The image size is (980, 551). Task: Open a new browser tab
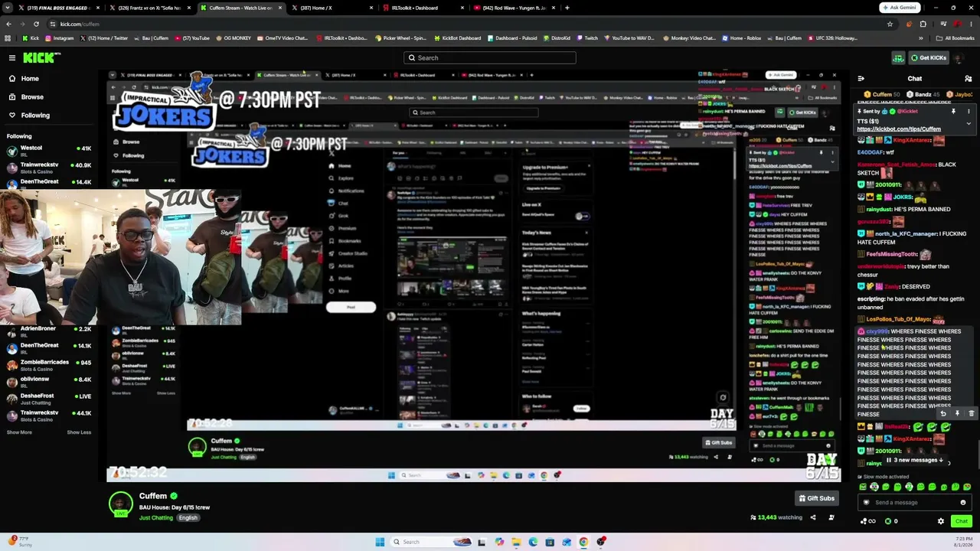(567, 8)
